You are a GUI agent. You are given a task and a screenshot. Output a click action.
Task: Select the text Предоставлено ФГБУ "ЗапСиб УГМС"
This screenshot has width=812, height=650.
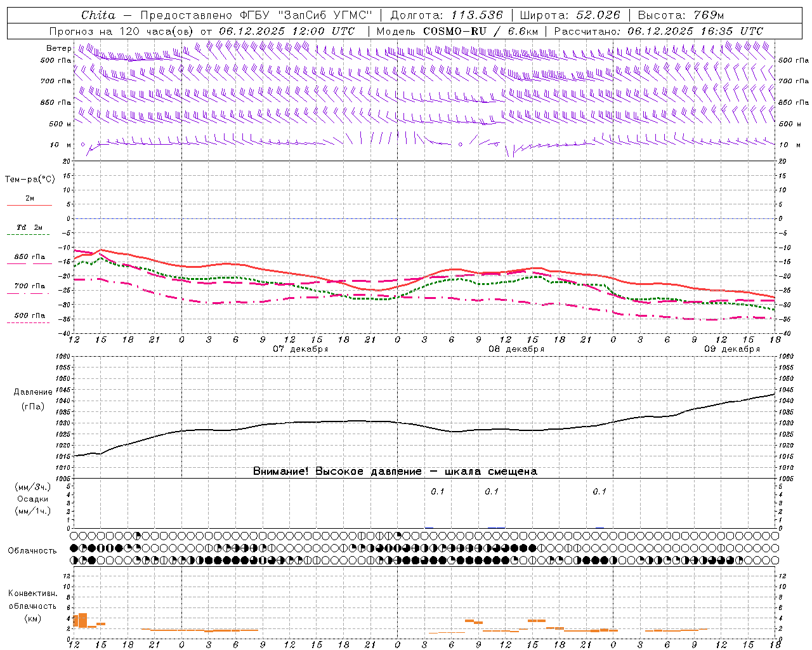[x=256, y=15]
